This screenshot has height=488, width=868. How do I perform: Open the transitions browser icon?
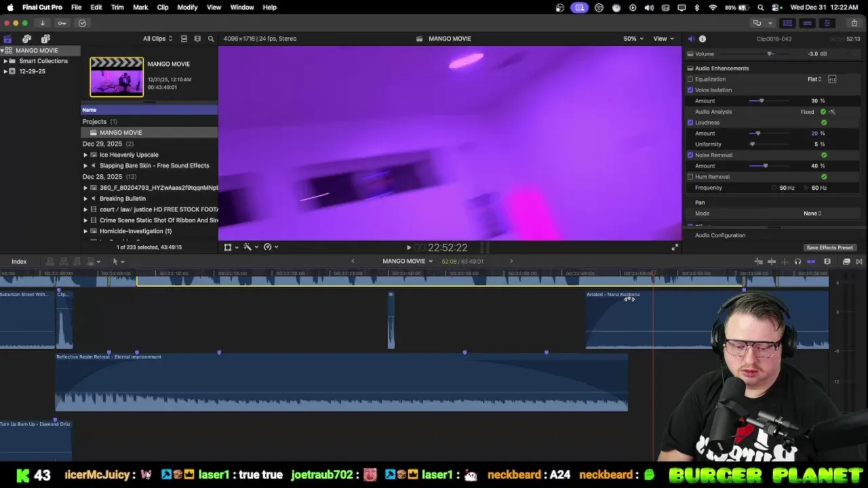859,262
